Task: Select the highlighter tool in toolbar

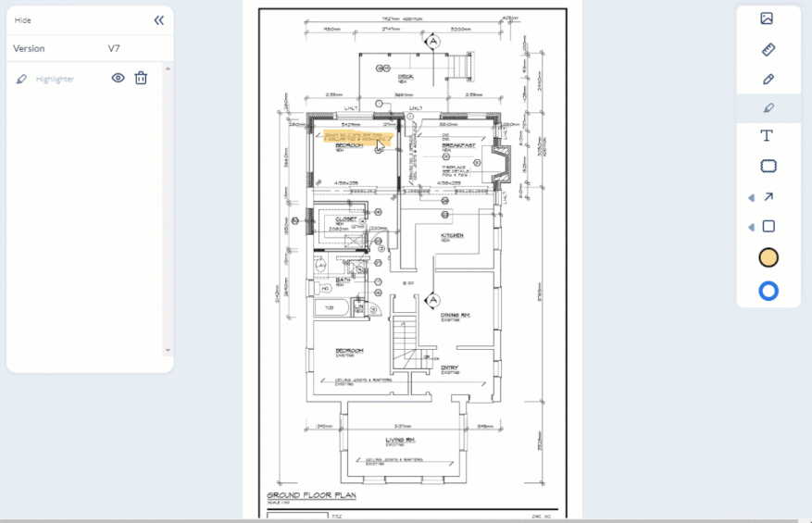Action: tap(768, 107)
